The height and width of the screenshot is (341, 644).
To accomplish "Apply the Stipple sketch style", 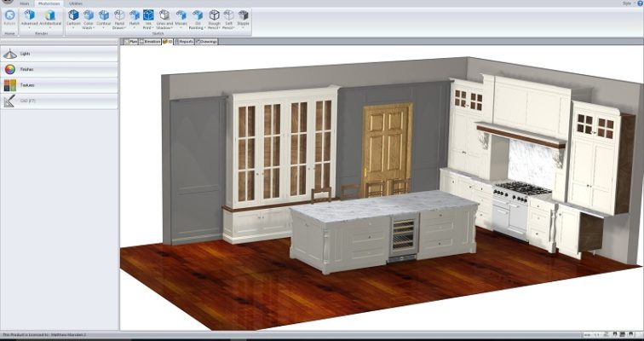I will 243,15.
